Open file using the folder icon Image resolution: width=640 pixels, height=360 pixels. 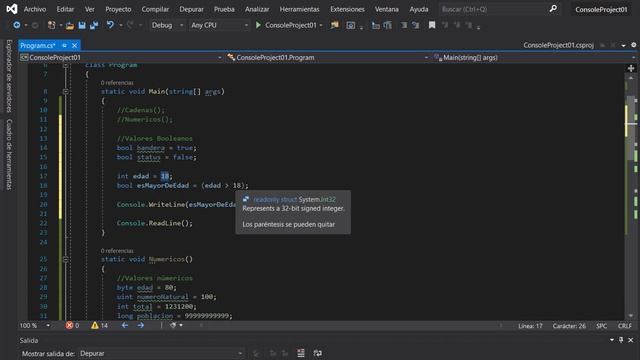(x=70, y=26)
